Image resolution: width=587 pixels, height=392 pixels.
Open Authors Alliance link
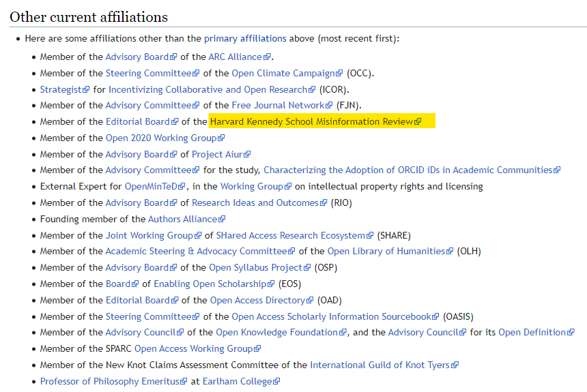tap(186, 220)
